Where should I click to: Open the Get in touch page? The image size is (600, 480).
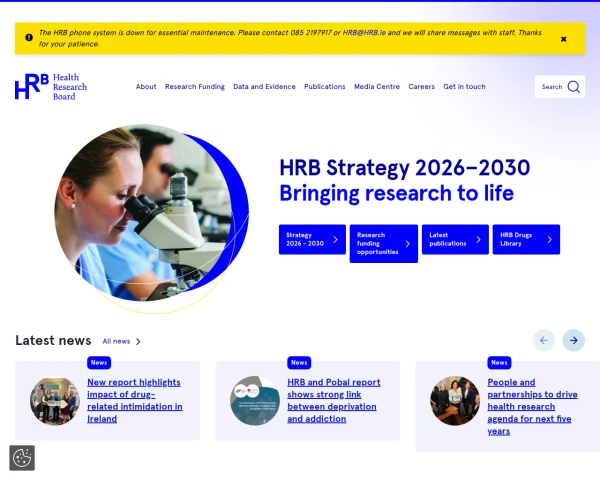point(464,87)
